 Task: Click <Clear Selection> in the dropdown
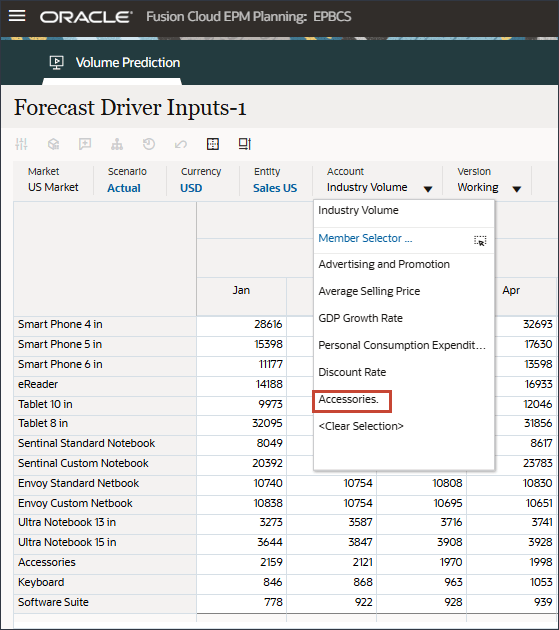tap(361, 426)
